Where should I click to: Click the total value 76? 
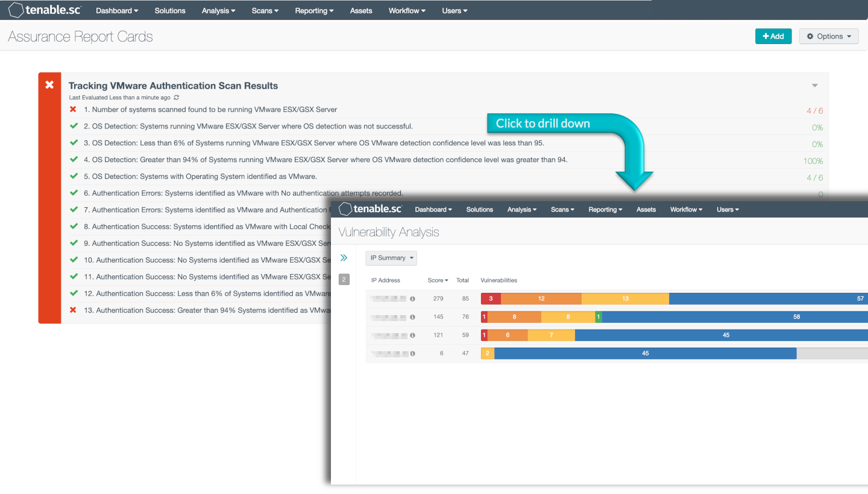[x=465, y=317]
